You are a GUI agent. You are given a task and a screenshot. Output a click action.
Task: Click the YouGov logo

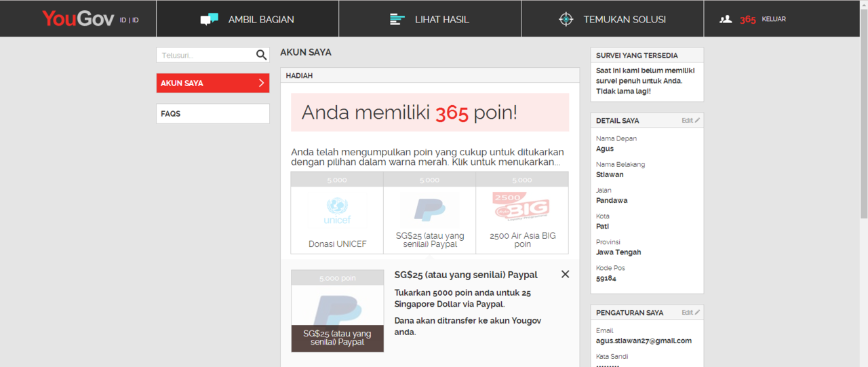(x=78, y=18)
